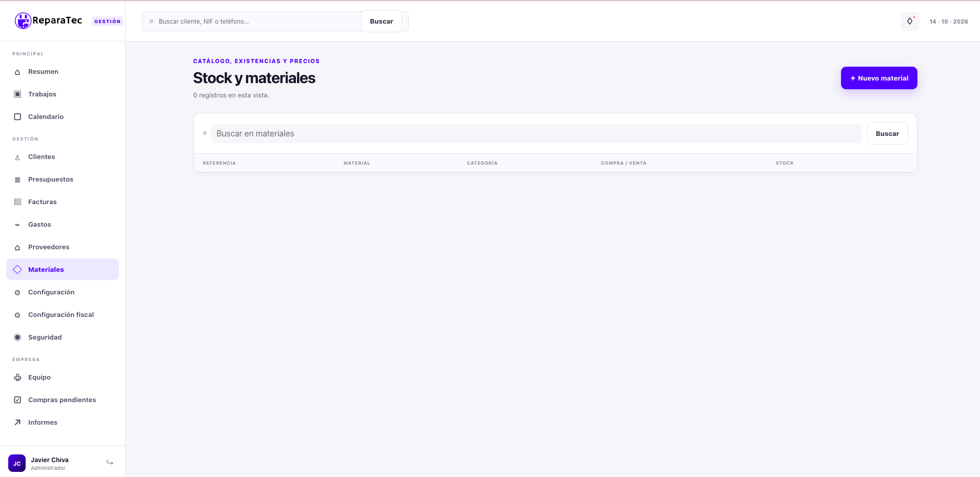The height and width of the screenshot is (477, 980).
Task: Click Buscar button in top bar
Action: (x=382, y=22)
